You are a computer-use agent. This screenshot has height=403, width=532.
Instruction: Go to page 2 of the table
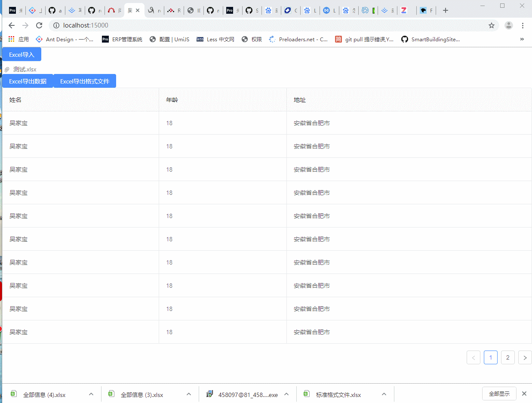(x=508, y=357)
